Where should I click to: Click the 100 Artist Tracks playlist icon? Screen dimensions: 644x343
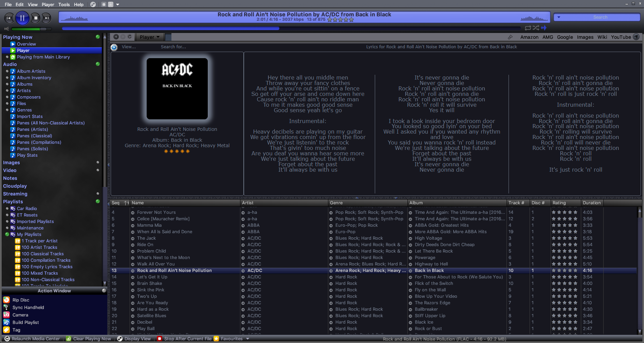click(x=18, y=247)
